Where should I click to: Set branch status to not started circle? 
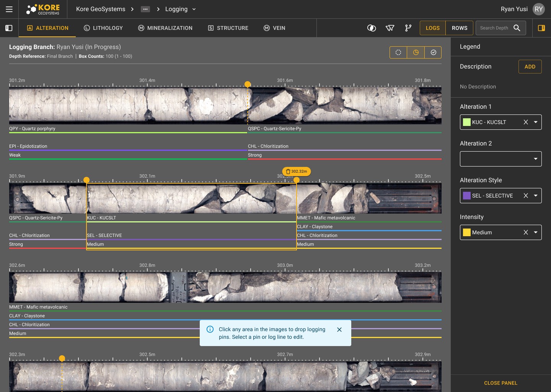coord(398,52)
